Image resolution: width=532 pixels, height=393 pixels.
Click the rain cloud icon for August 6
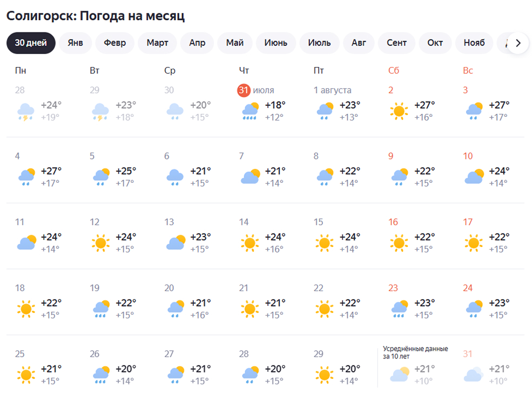coord(175,177)
